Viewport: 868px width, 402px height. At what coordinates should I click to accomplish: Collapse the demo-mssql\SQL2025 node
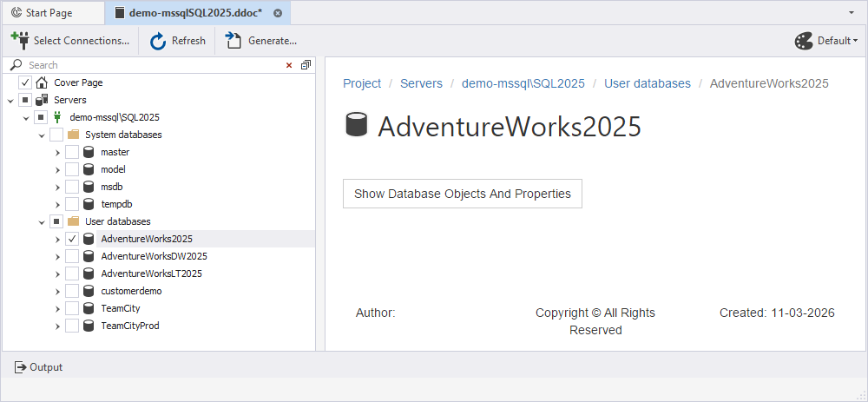click(x=25, y=118)
